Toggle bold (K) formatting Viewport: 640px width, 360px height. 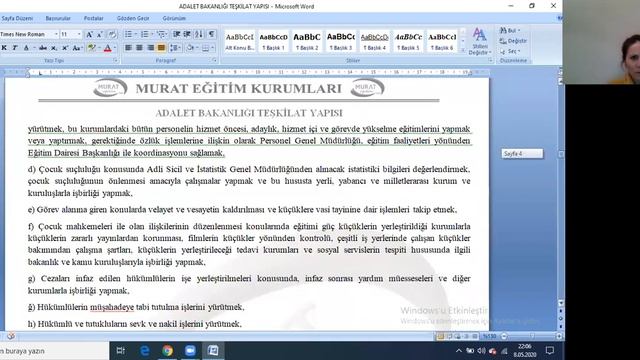4,48
